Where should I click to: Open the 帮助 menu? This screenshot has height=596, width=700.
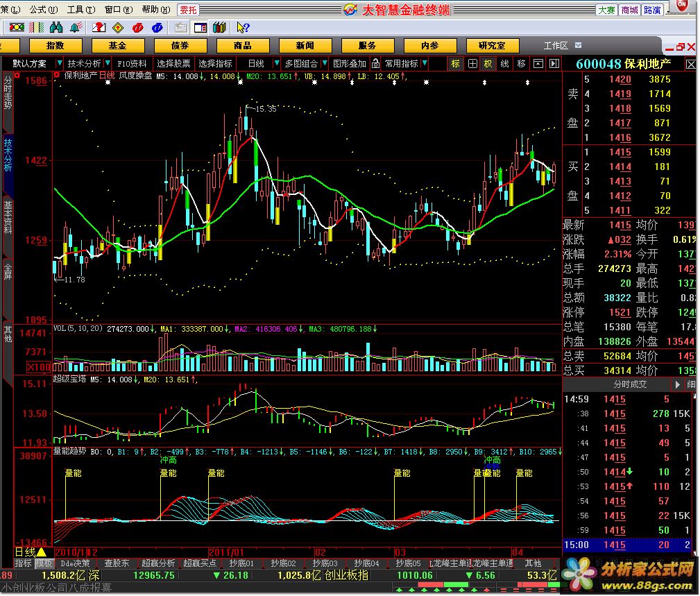(156, 10)
